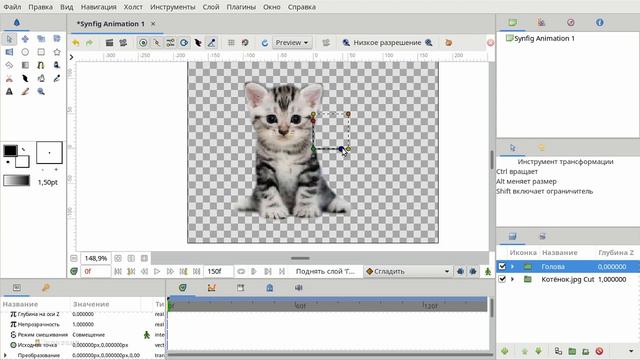Screen dimensions: 640x360
Task: Toggle tangent handles visibility
Action: [170, 42]
